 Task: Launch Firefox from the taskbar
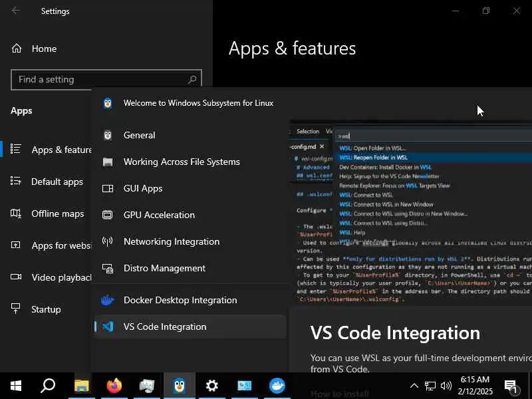(x=114, y=386)
